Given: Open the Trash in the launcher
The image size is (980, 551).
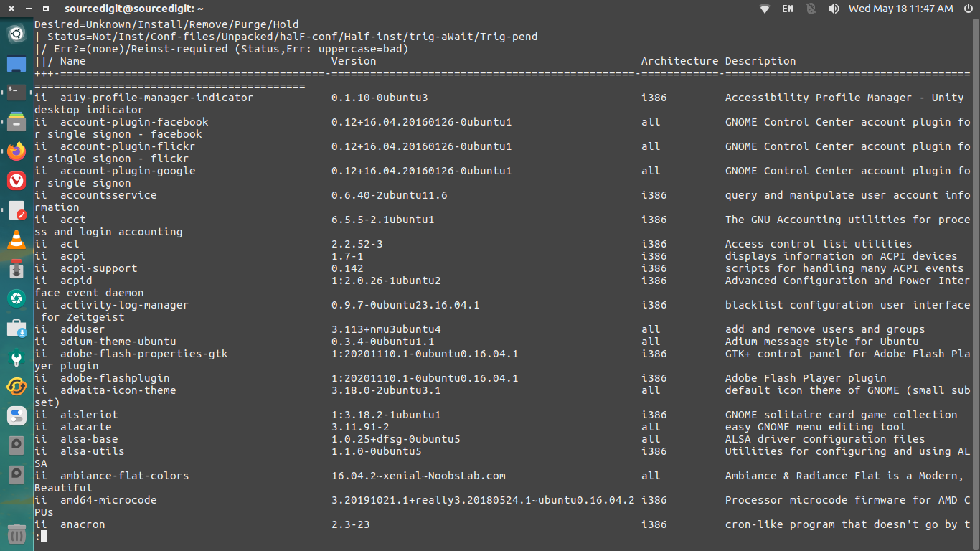Looking at the screenshot, I should coord(16,534).
